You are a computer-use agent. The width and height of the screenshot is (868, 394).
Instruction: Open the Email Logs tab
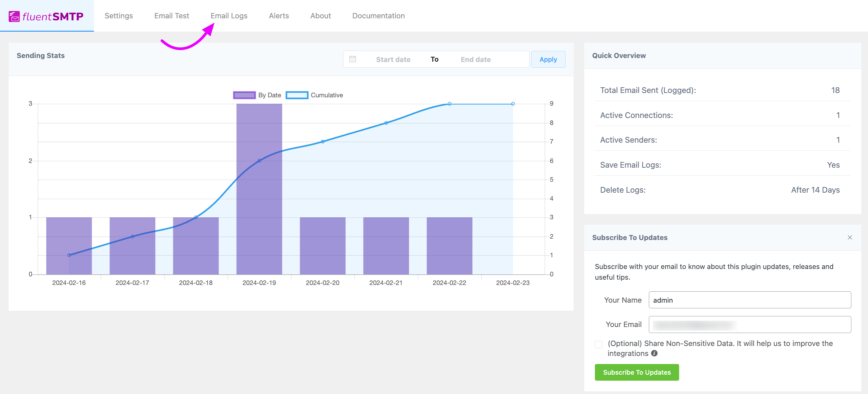click(229, 16)
